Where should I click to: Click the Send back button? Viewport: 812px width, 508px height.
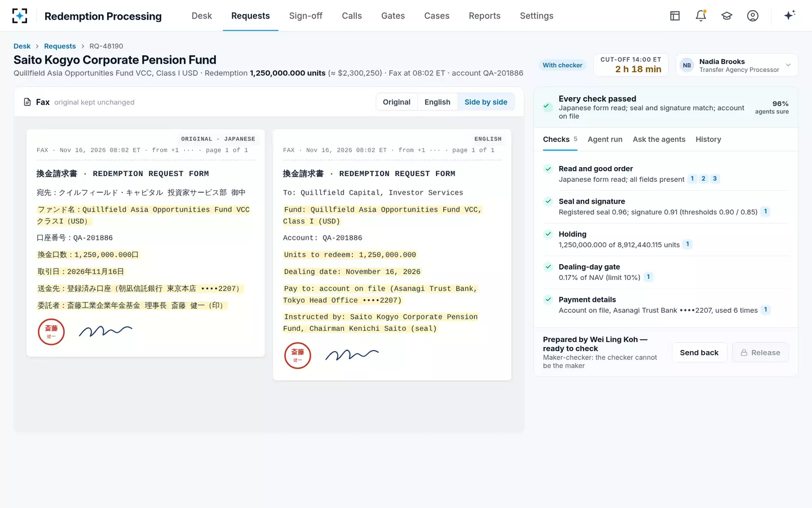tap(699, 353)
